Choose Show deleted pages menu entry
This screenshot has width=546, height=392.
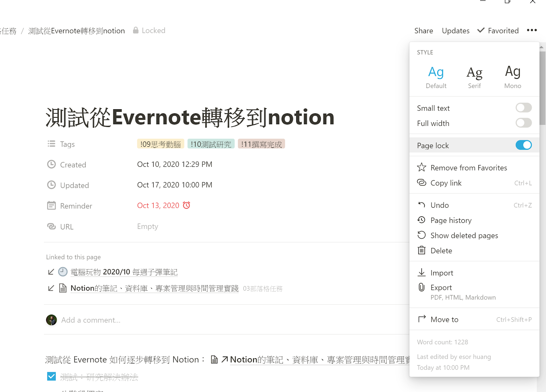(x=474, y=235)
